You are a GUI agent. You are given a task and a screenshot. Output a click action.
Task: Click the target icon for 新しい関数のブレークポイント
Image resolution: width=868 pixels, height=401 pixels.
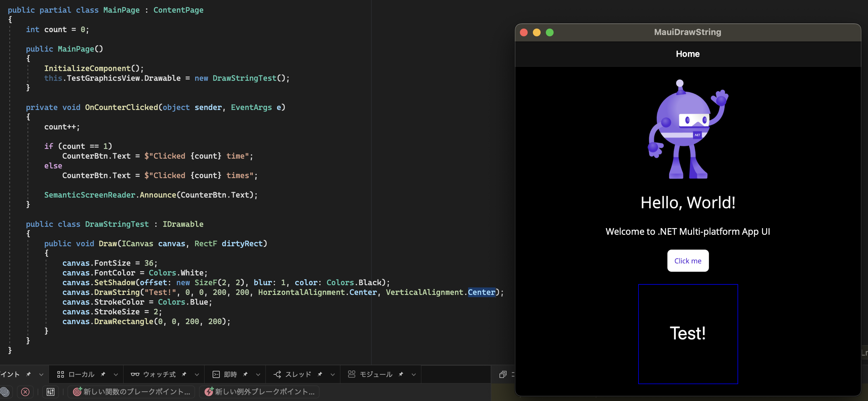tap(77, 392)
